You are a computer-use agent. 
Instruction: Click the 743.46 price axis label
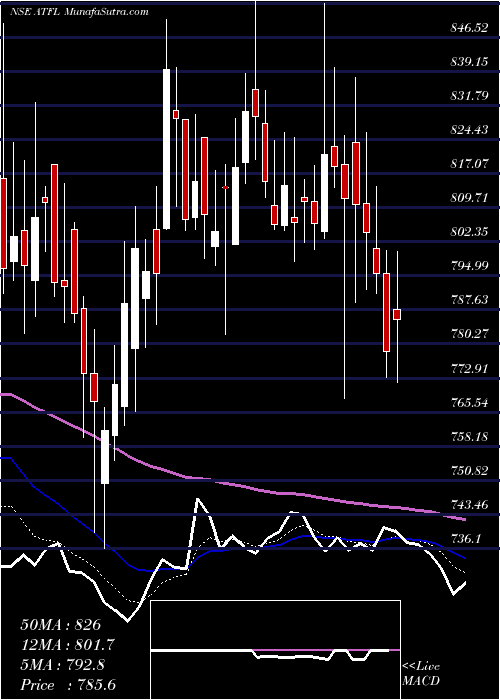pos(469,504)
